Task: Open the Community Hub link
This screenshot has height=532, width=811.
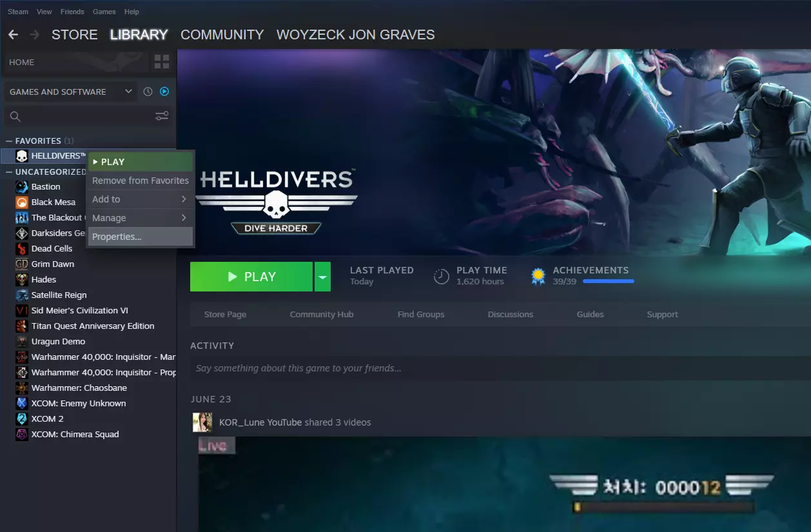Action: (x=322, y=315)
